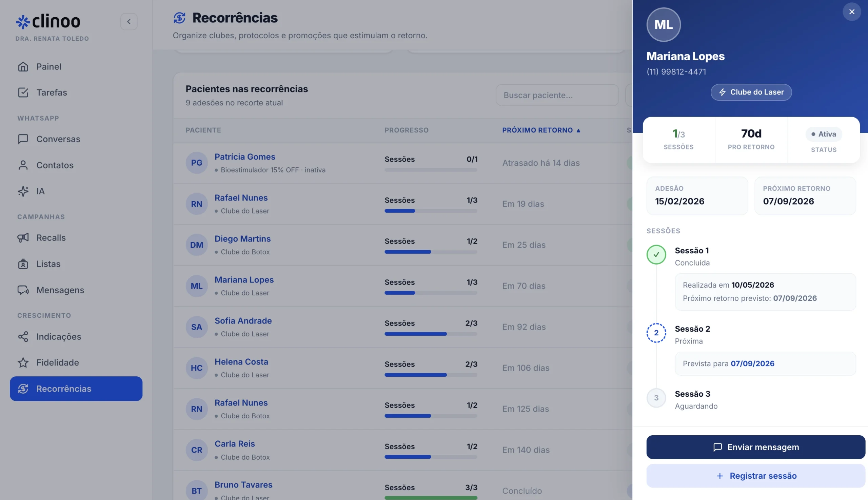Open patient Patrícia Gomes
The image size is (868, 500).
pyautogui.click(x=245, y=157)
